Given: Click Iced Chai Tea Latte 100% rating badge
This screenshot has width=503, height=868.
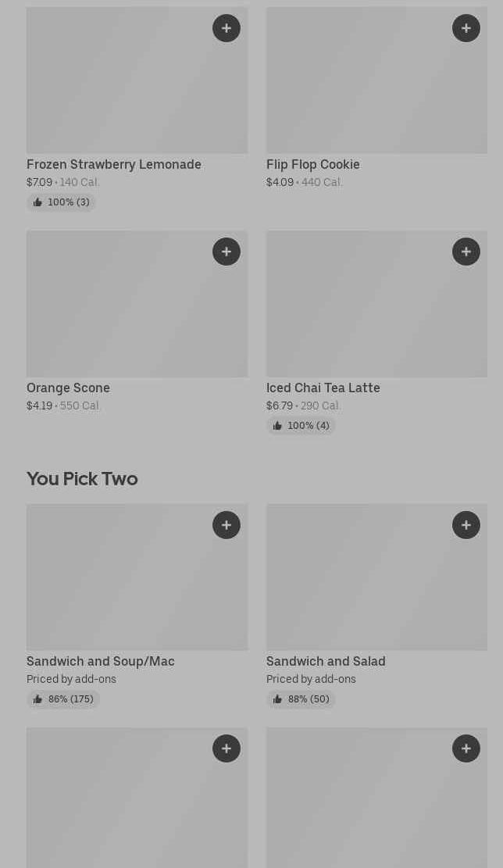Looking at the screenshot, I should tap(301, 426).
